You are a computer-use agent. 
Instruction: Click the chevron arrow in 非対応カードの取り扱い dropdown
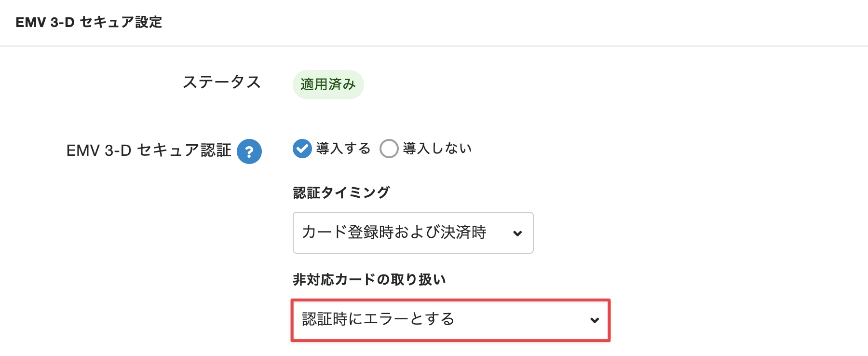point(595,320)
